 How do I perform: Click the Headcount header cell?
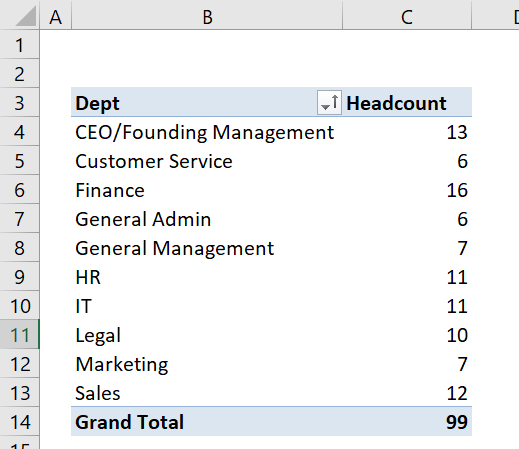point(407,103)
